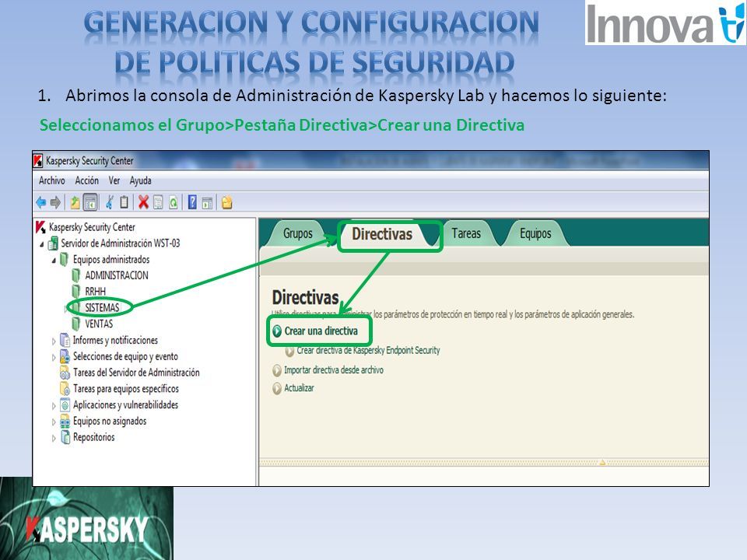Click the Aplicaciones y vulnerabilidades icon
Image resolution: width=747 pixels, height=560 pixels.
pyautogui.click(x=65, y=404)
